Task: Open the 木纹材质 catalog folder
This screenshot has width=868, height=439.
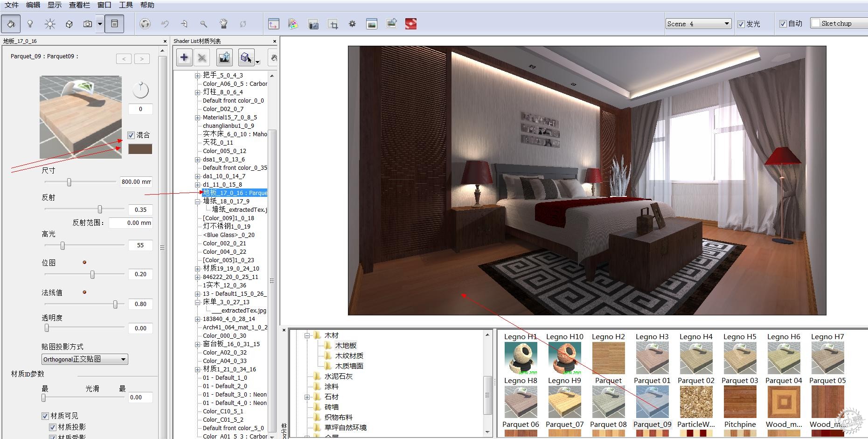Action: pos(349,356)
